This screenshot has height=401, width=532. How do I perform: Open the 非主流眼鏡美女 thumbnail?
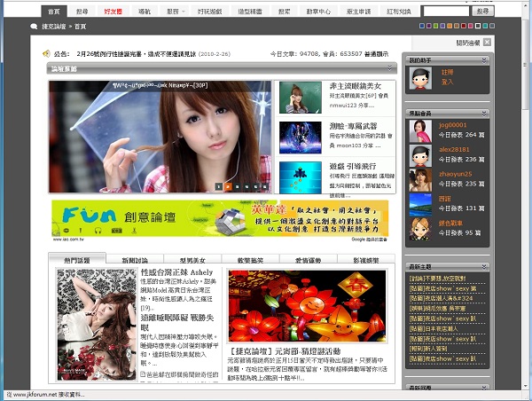[x=301, y=98]
